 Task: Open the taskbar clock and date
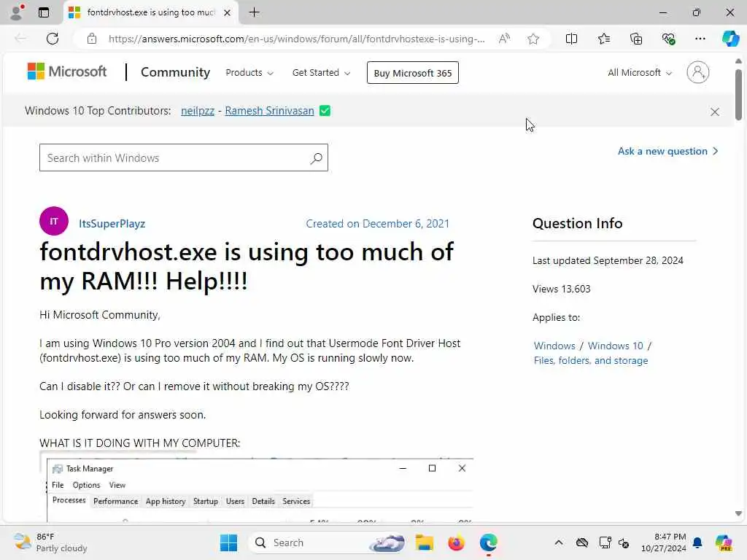(x=664, y=542)
